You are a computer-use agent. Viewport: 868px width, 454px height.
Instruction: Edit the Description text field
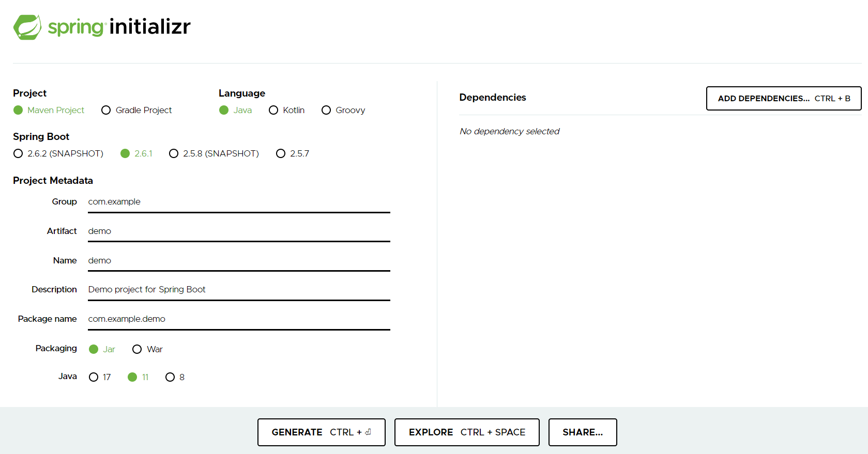click(239, 290)
